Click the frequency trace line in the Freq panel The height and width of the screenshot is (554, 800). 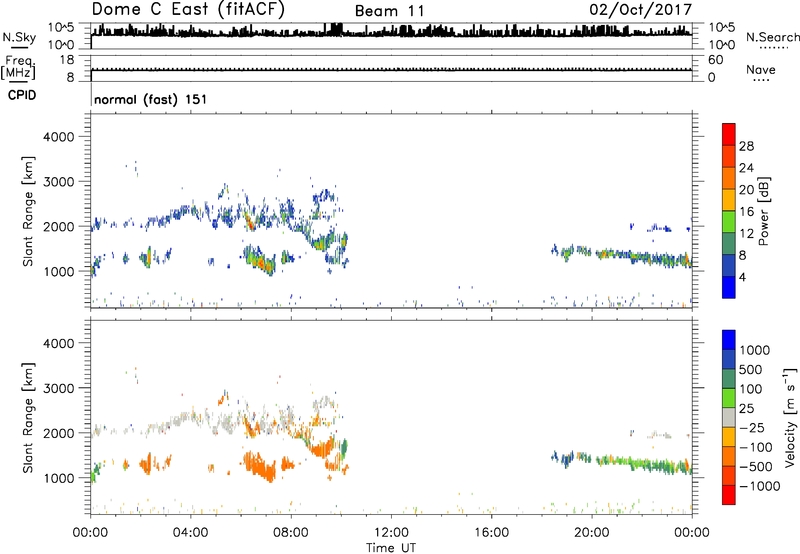pyautogui.click(x=391, y=70)
